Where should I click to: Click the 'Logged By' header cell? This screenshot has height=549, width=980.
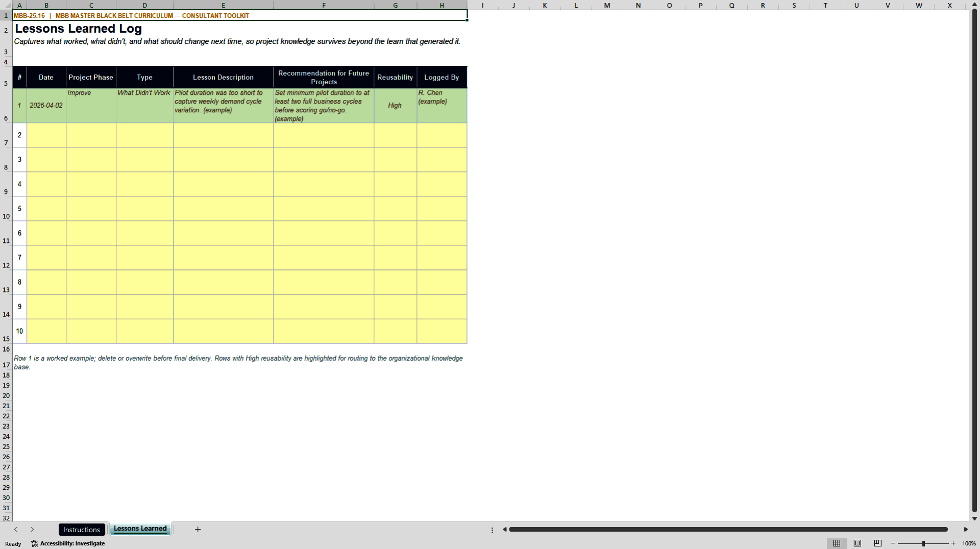442,78
